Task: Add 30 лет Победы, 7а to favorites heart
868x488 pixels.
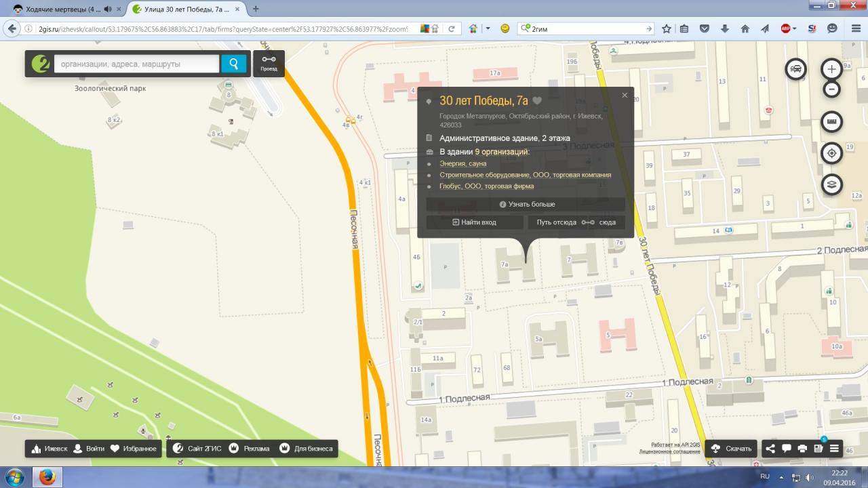Action: click(537, 101)
